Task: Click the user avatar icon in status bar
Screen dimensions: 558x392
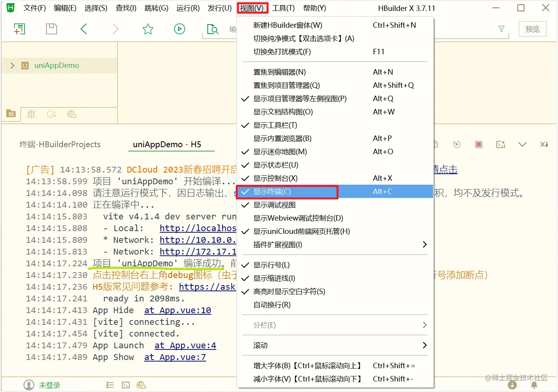Action: tap(29, 385)
